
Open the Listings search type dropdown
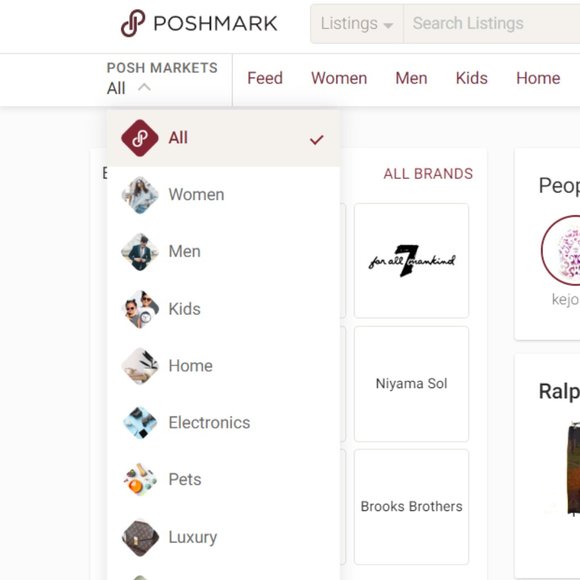click(x=357, y=24)
